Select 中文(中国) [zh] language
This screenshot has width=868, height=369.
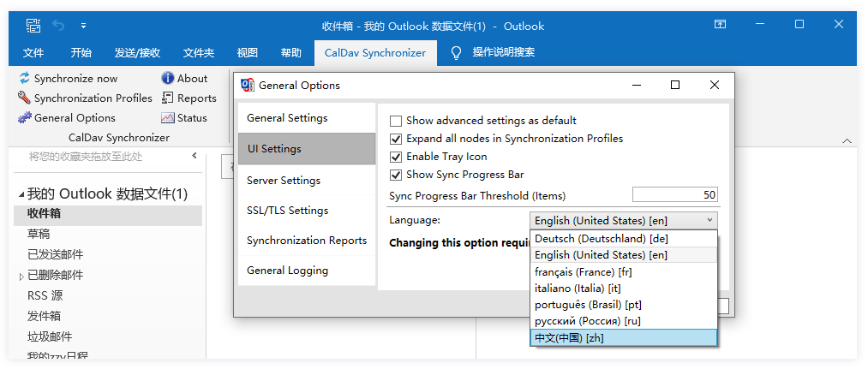pos(624,337)
